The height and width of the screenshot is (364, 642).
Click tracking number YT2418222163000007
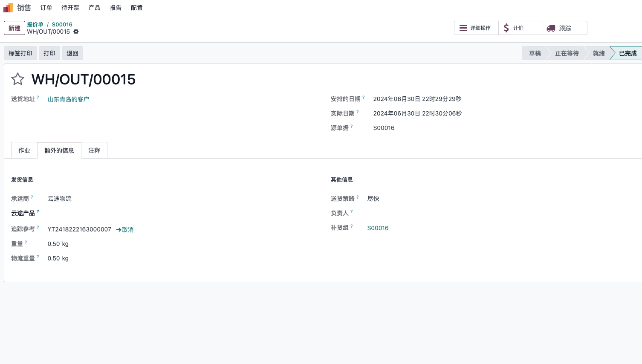tap(79, 229)
